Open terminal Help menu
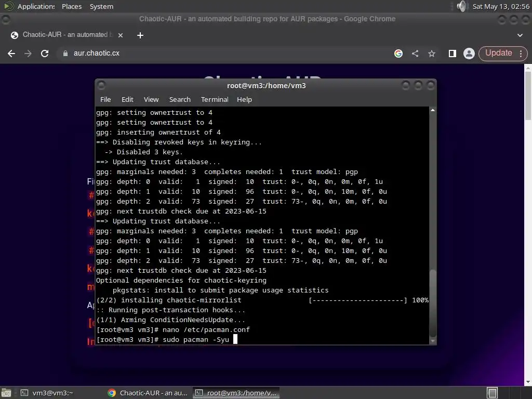The height and width of the screenshot is (399, 532). tap(244, 99)
